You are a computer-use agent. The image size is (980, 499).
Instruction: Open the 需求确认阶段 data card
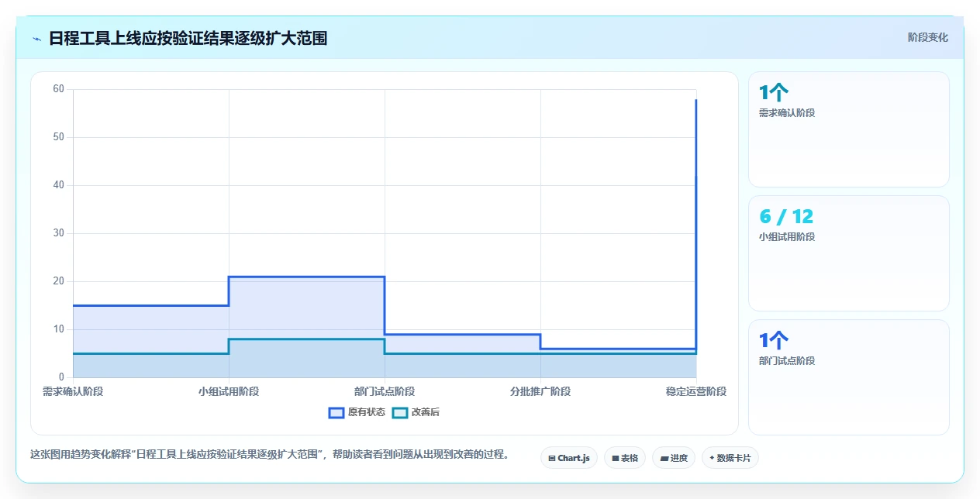click(849, 129)
